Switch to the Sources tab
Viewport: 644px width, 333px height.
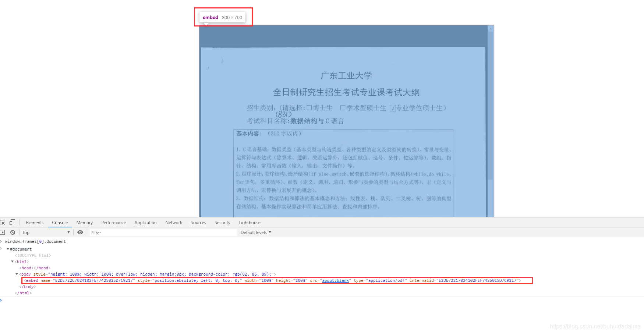click(x=198, y=223)
